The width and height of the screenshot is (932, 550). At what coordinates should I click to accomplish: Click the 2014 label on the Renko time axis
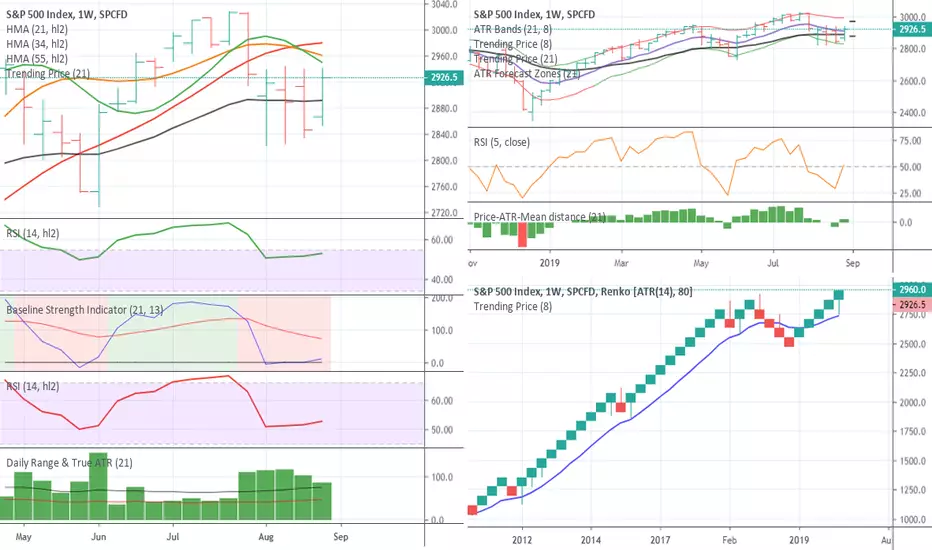coord(591,540)
